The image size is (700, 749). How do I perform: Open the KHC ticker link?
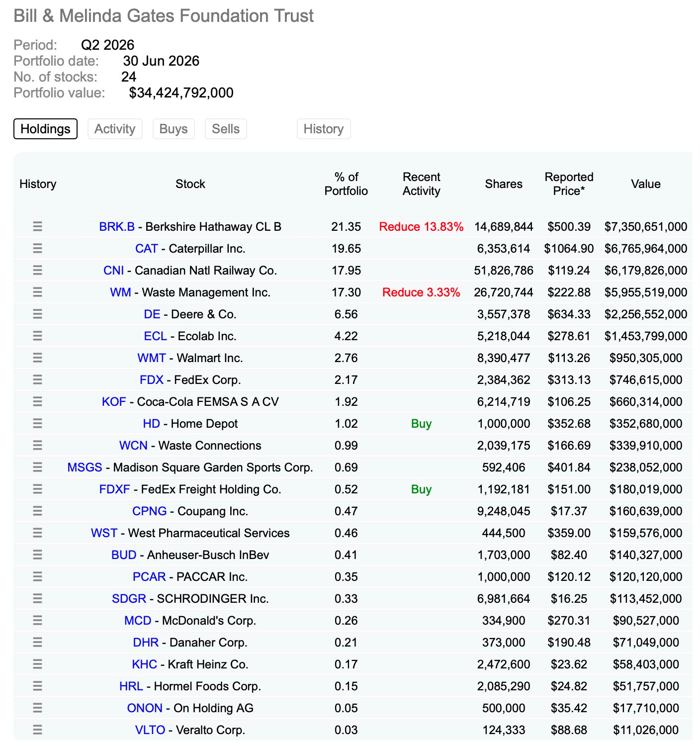145,664
